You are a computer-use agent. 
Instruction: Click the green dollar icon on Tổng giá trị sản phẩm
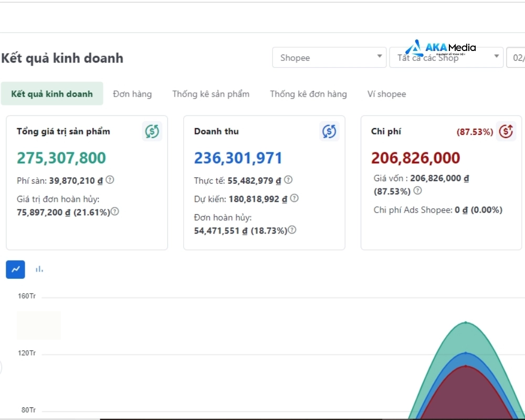(152, 131)
